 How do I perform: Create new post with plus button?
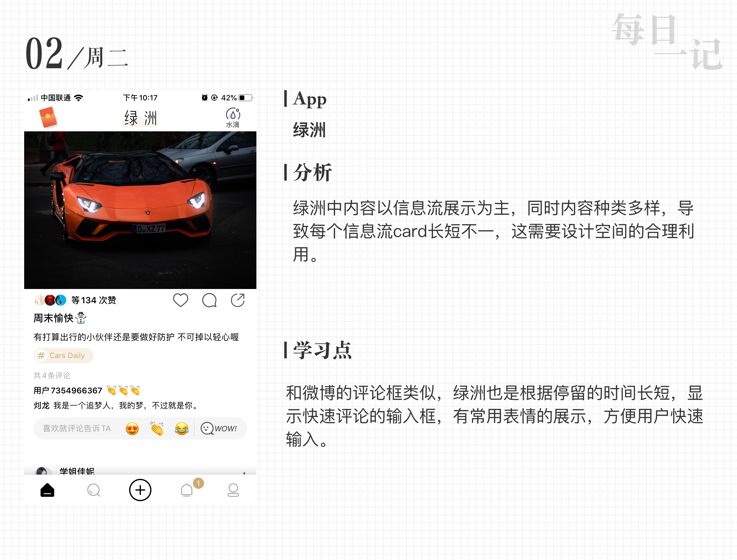click(140, 490)
